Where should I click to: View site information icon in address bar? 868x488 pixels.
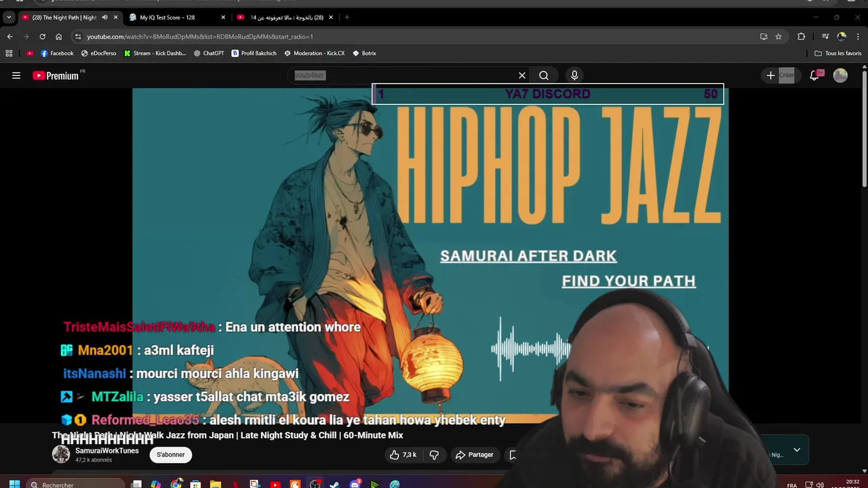(x=78, y=37)
